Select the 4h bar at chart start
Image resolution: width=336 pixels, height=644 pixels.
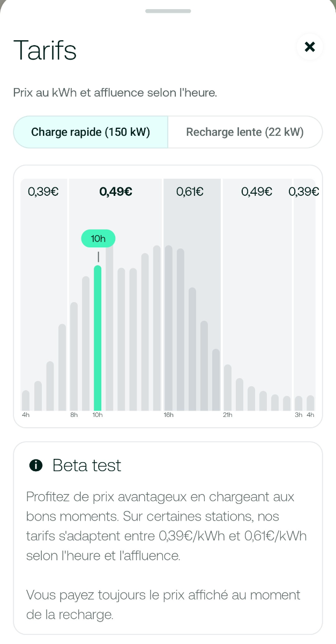pyautogui.click(x=26, y=400)
